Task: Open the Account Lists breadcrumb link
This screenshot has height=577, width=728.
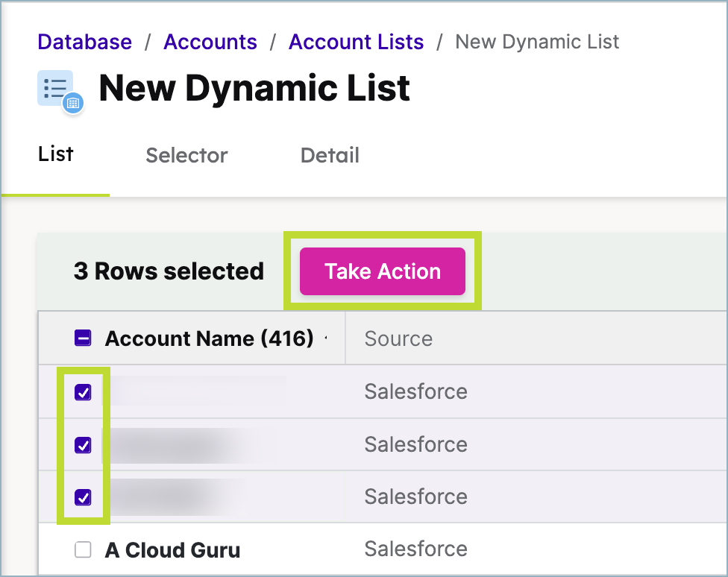Action: tap(356, 42)
